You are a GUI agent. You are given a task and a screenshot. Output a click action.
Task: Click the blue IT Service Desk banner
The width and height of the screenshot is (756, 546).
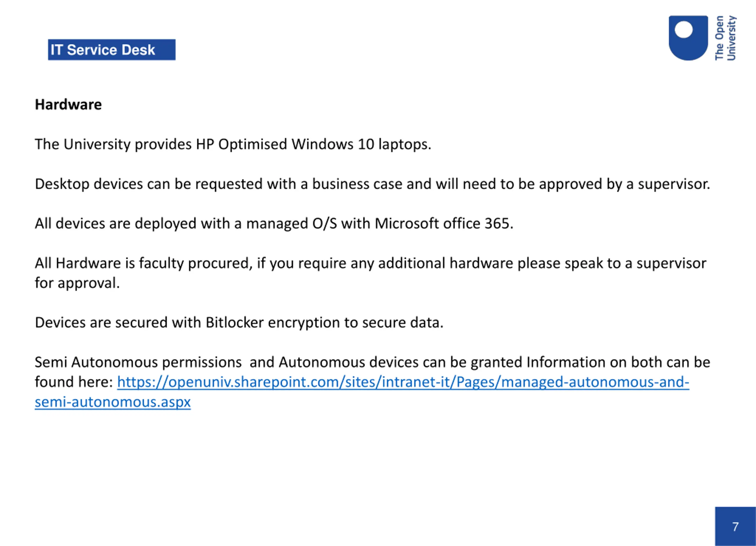click(x=112, y=50)
